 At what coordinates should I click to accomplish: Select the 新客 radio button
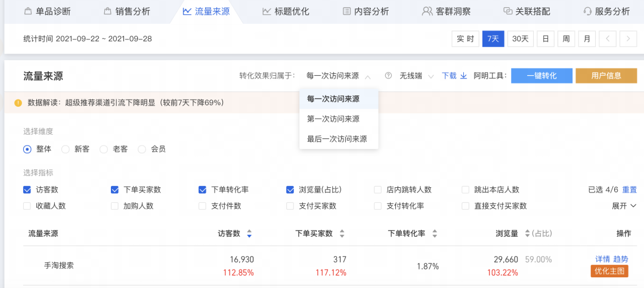(66, 150)
